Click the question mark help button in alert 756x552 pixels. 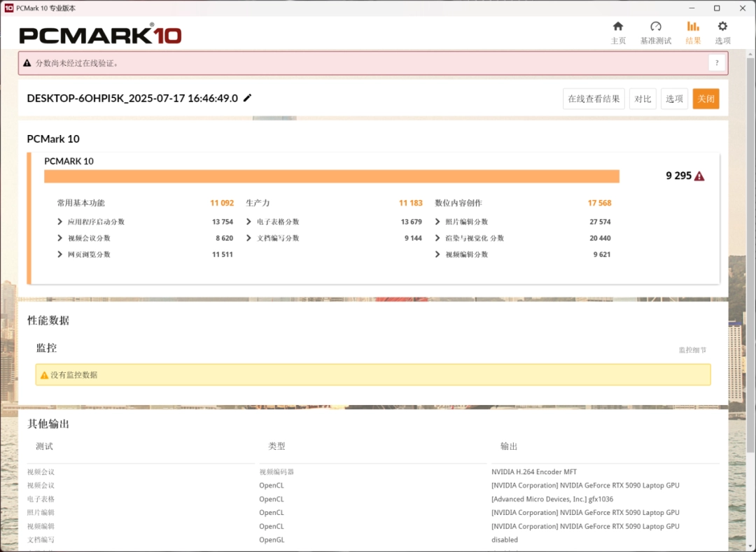click(717, 63)
